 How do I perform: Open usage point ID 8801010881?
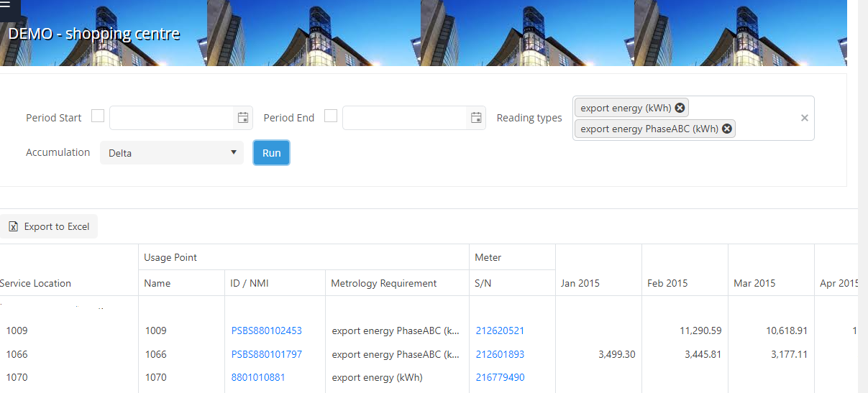coord(258,377)
